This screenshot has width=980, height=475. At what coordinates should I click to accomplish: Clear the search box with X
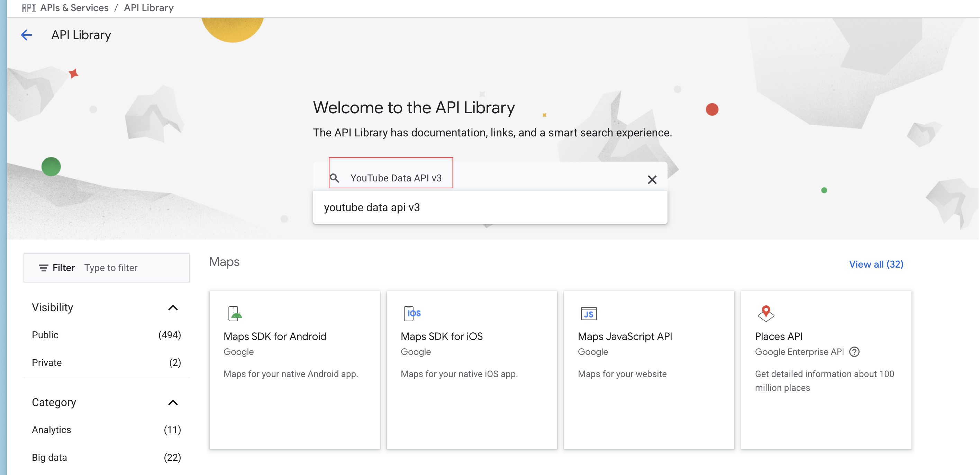[652, 179]
